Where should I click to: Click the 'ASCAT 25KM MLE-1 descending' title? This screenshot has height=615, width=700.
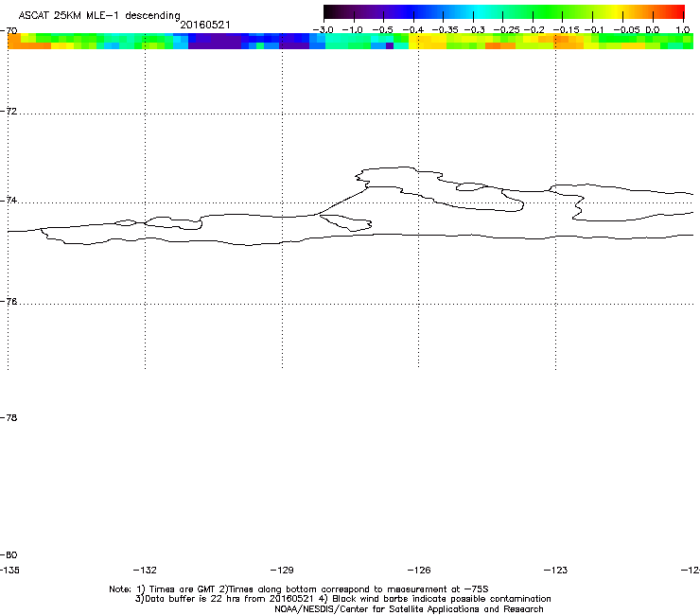tap(99, 15)
